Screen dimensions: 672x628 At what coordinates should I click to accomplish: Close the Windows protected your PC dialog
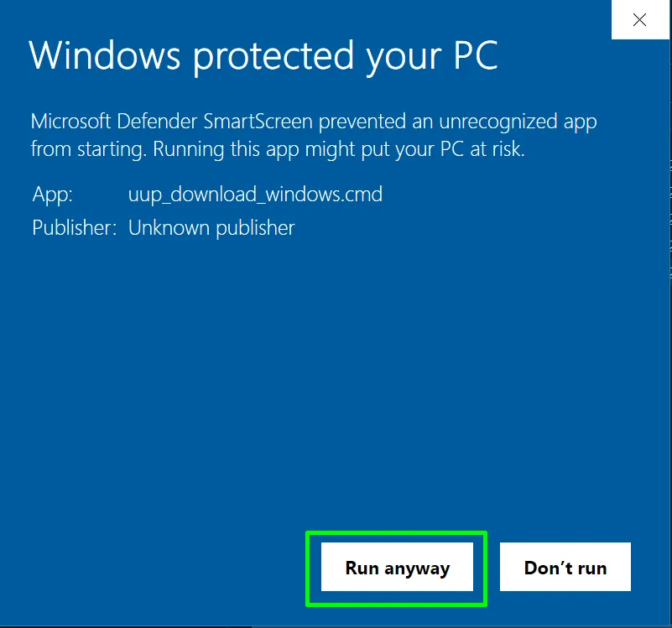click(640, 19)
